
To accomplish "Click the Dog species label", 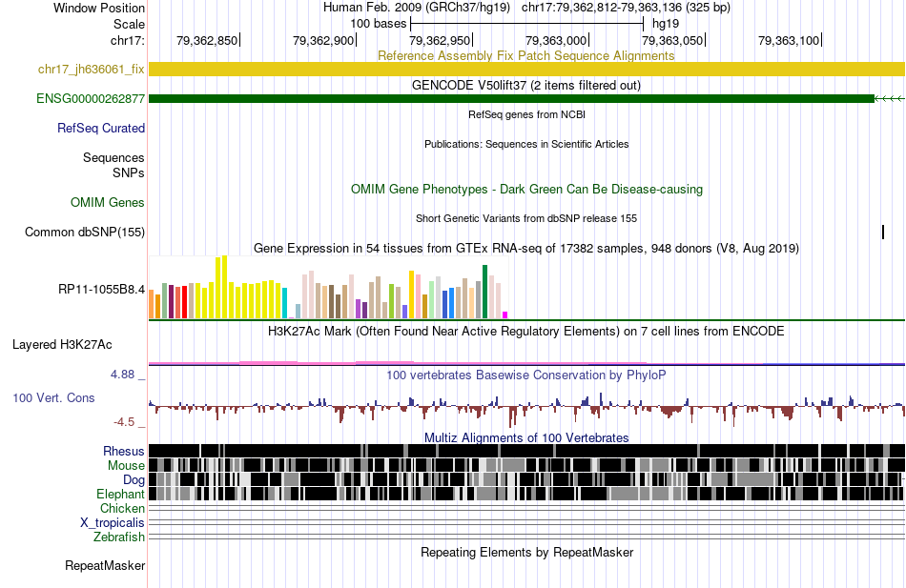I will (134, 480).
